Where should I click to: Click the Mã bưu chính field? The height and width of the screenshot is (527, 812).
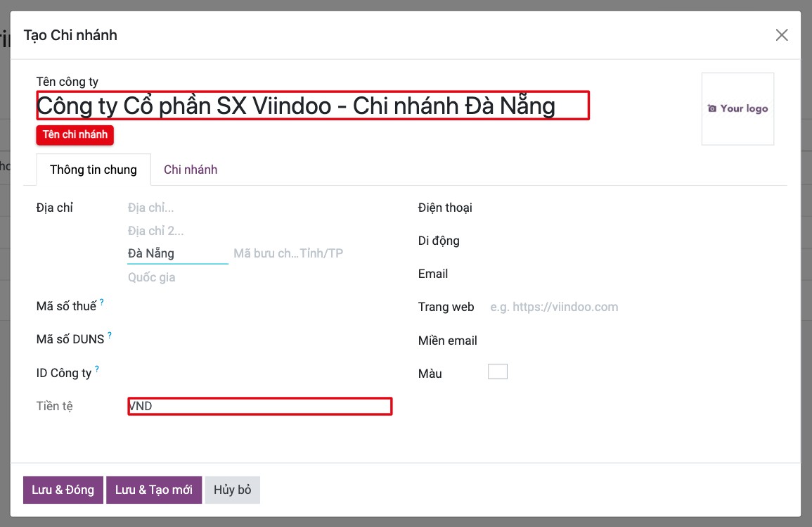coord(264,253)
